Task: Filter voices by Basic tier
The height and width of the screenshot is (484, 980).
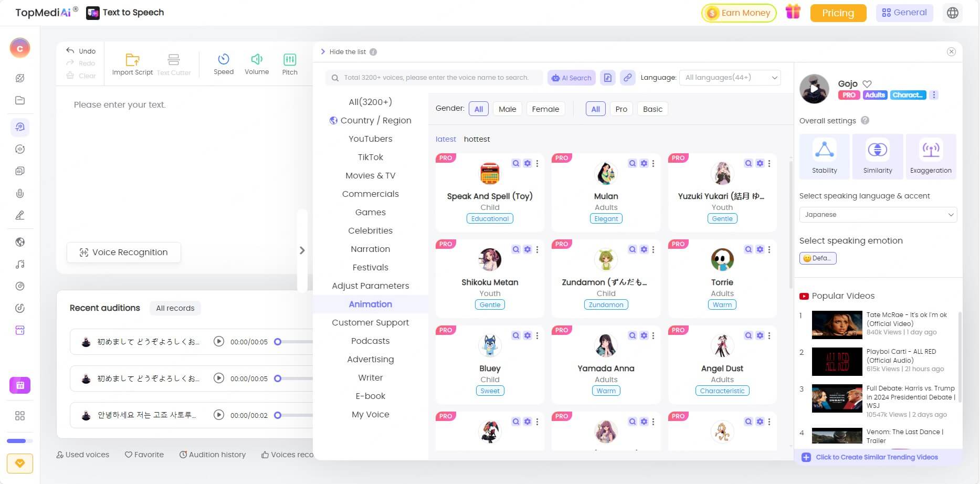Action: [x=652, y=109]
